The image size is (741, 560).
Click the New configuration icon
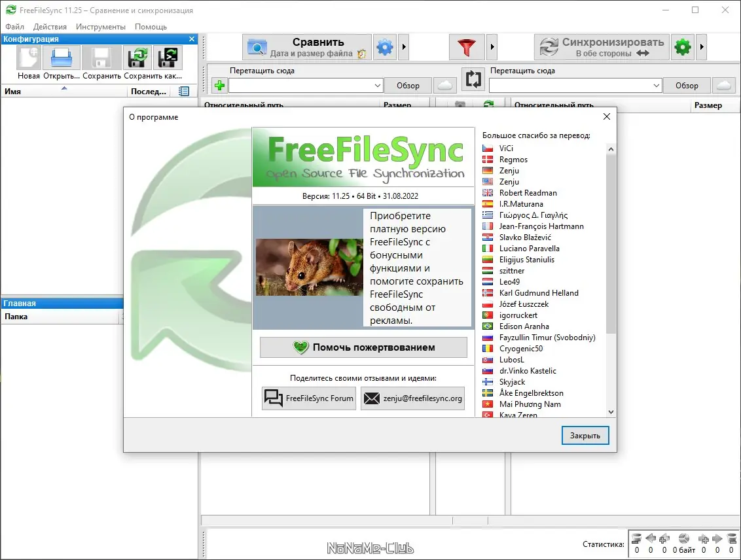[28, 58]
